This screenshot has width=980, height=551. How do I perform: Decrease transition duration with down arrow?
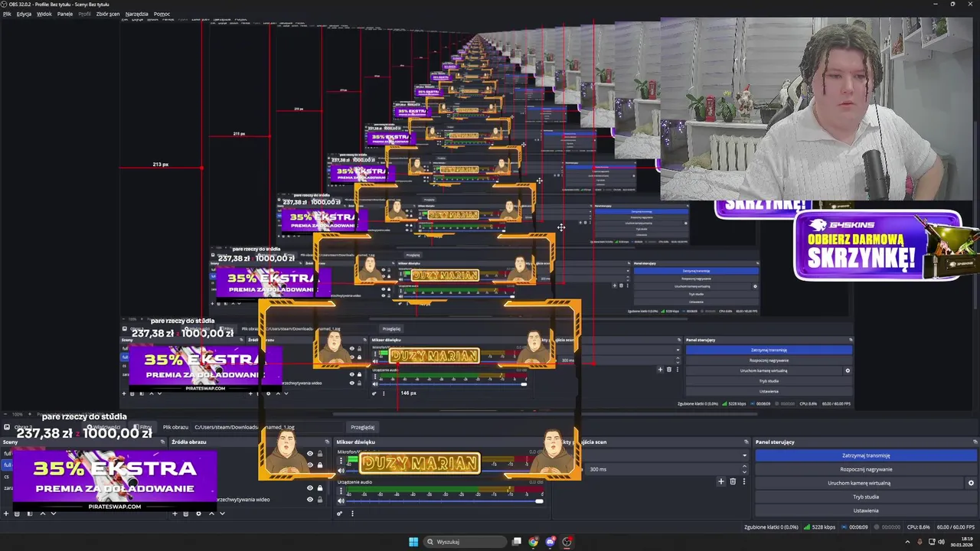[744, 472]
